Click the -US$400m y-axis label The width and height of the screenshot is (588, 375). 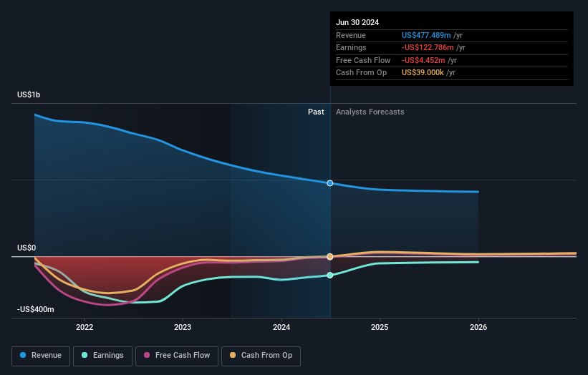pos(36,309)
